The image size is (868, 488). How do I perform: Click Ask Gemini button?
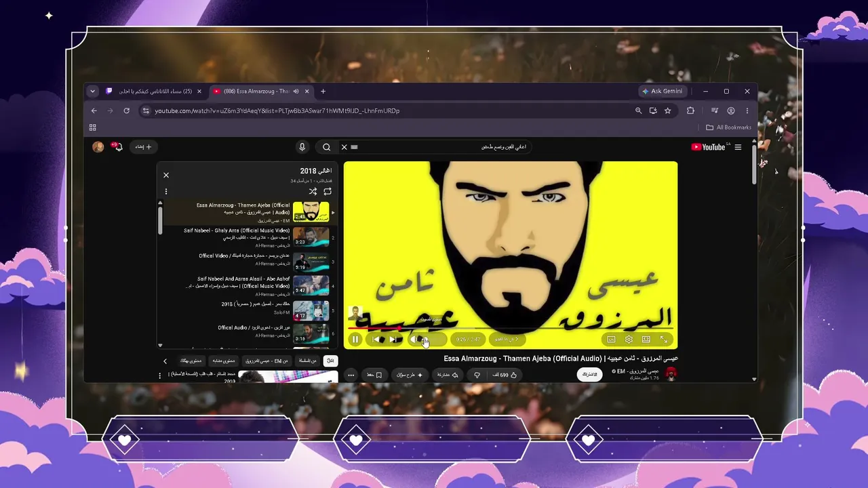(663, 91)
